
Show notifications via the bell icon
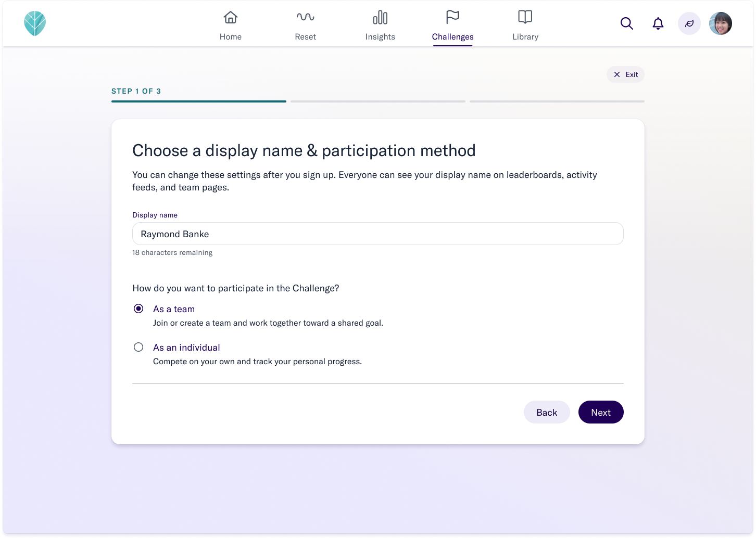coord(658,23)
